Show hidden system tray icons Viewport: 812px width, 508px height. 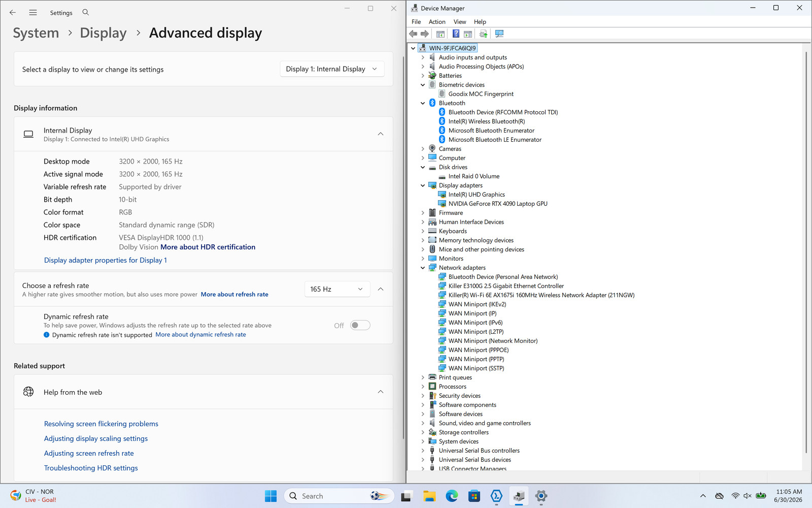tap(703, 496)
